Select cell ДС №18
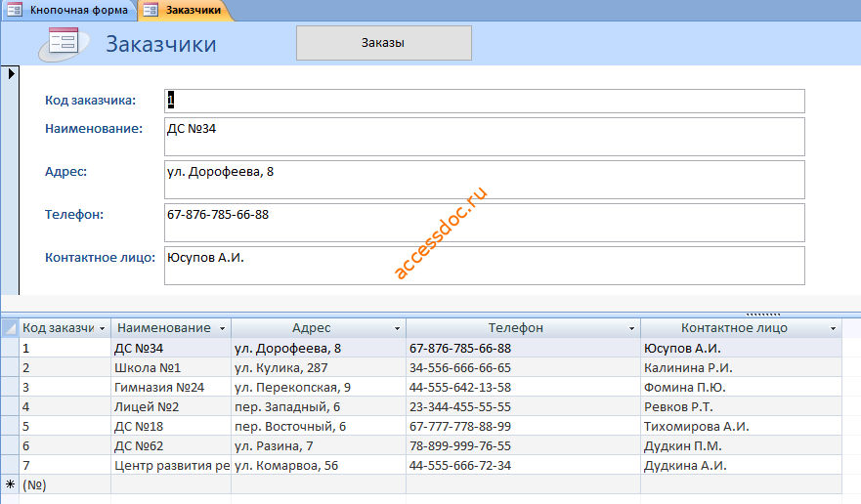Image resolution: width=861 pixels, height=504 pixels. 171,427
